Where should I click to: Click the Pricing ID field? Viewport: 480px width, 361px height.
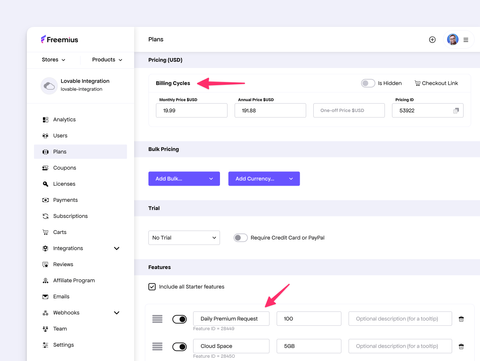coord(428,111)
